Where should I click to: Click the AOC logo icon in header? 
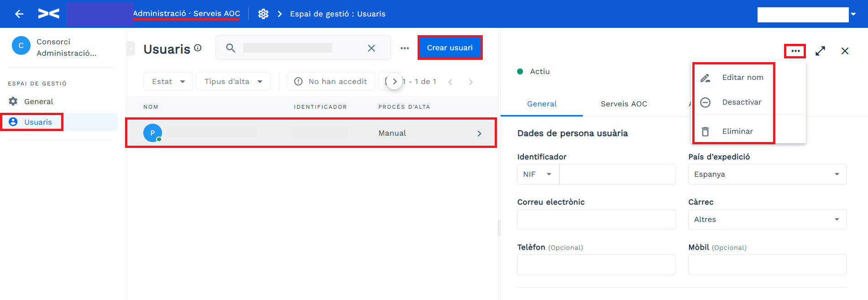pyautogui.click(x=49, y=14)
